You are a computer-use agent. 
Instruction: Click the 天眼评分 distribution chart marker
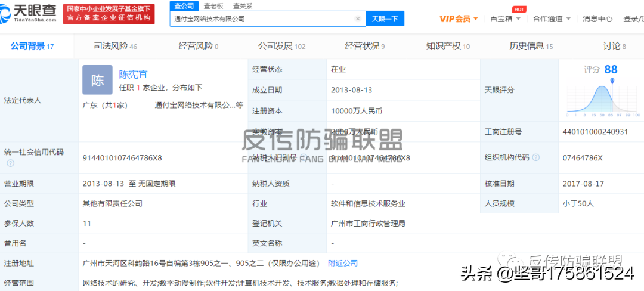pos(612,81)
